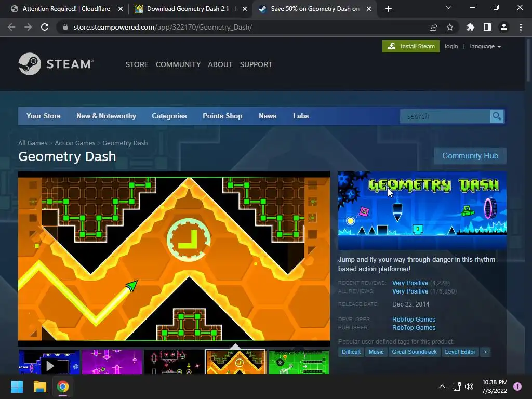Viewport: 532px width, 399px height.
Task: Click the Install Steam button
Action: coord(411,46)
